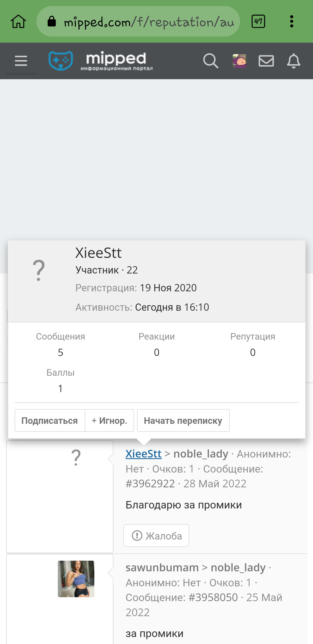Open the bell notifications icon

click(293, 61)
